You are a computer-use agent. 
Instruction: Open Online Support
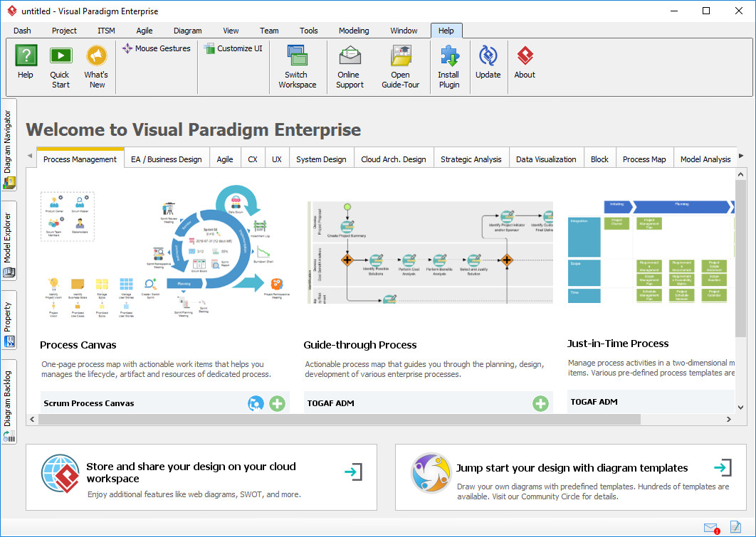point(350,66)
